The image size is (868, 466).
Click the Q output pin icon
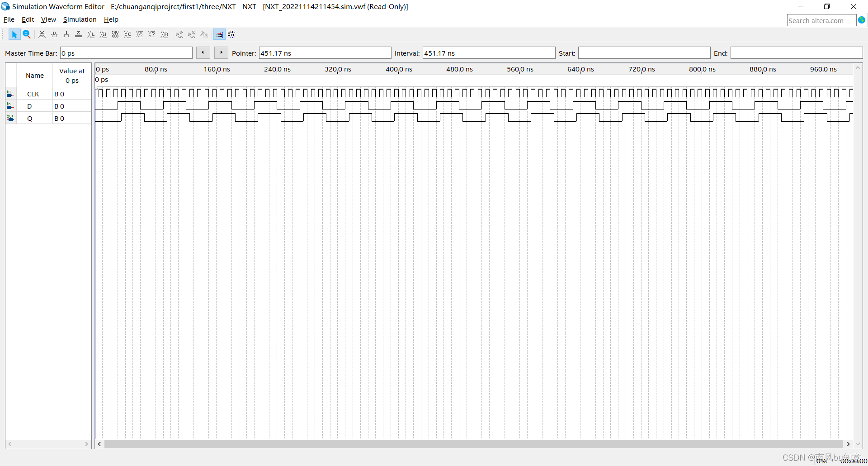(10, 118)
